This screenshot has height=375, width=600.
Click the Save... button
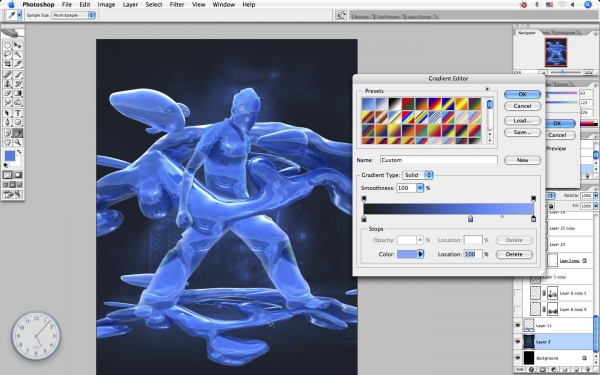coord(522,132)
